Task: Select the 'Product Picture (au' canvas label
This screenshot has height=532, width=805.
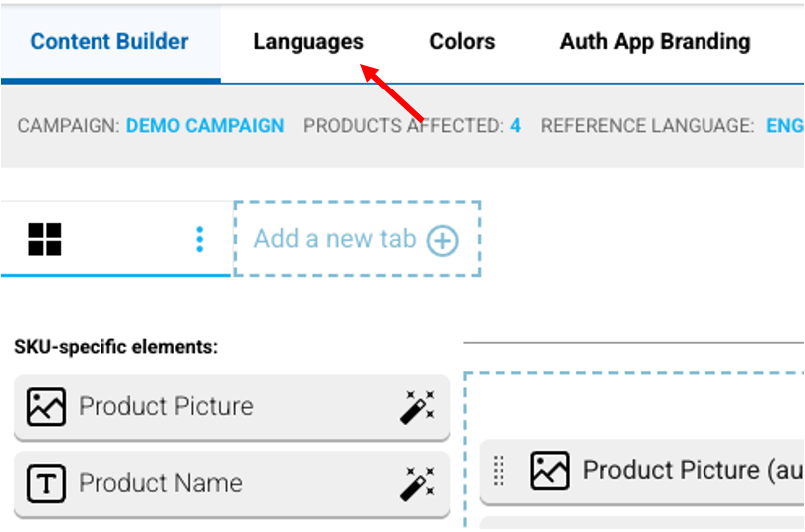Action: coord(693,470)
